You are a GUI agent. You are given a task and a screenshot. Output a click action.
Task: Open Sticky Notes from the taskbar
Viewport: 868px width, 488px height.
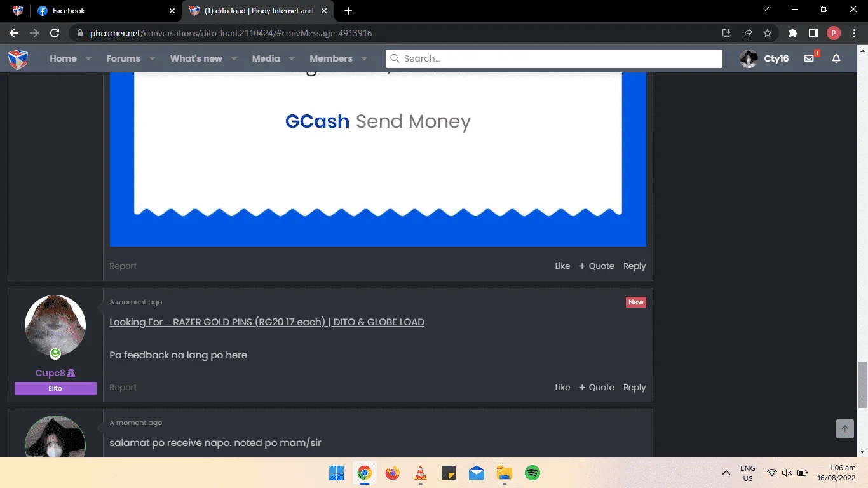448,473
